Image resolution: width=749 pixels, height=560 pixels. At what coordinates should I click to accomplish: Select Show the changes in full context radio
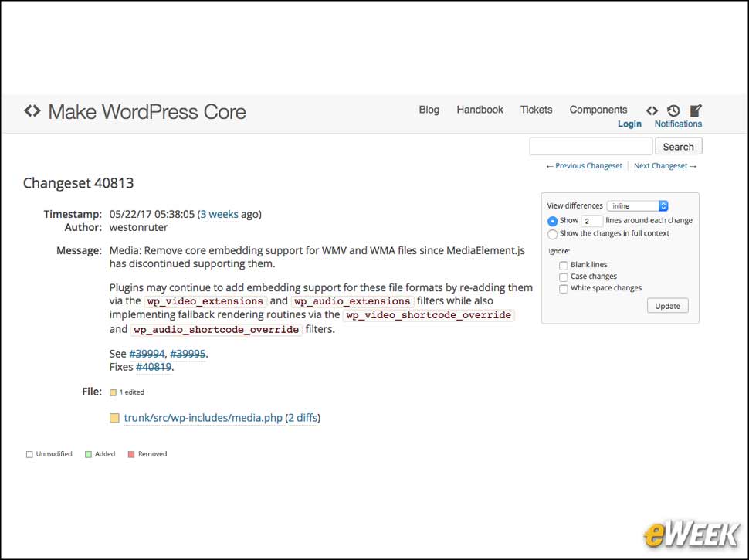[553, 234]
